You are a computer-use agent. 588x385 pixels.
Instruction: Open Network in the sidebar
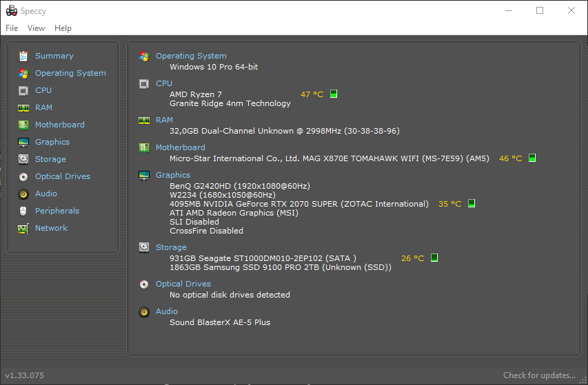tap(52, 228)
